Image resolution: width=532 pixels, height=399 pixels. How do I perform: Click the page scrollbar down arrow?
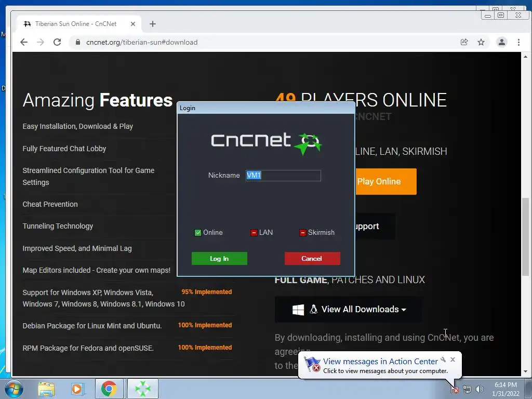point(525,371)
